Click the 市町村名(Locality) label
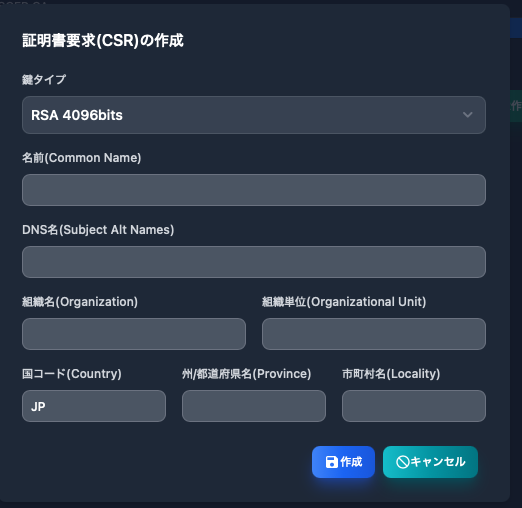 pos(391,374)
